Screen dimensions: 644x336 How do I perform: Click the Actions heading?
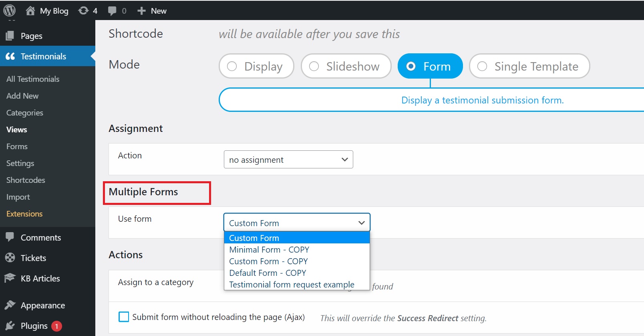(126, 255)
